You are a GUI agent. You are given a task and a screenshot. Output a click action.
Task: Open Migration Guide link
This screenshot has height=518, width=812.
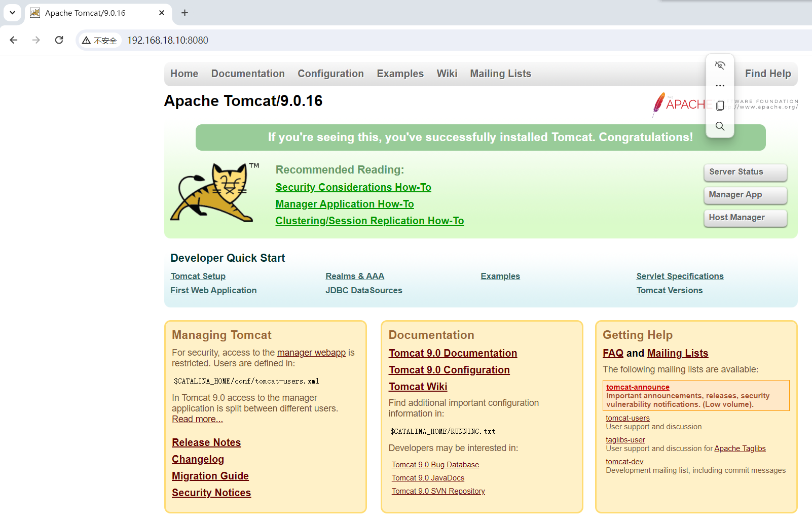[x=210, y=476]
